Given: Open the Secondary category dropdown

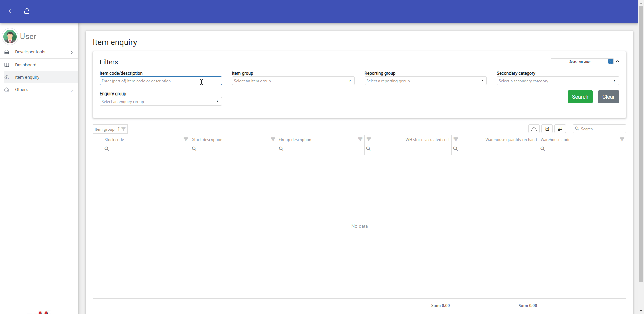Looking at the screenshot, I should (x=557, y=81).
